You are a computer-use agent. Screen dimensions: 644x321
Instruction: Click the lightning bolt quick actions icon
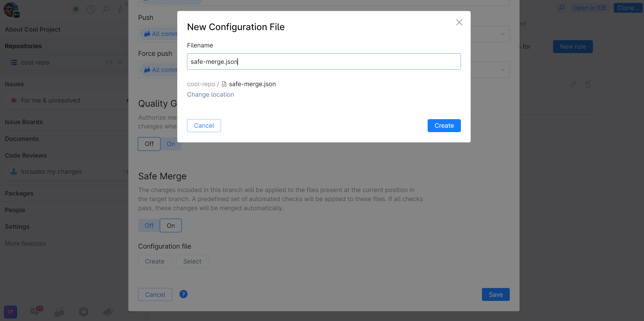tap(120, 10)
